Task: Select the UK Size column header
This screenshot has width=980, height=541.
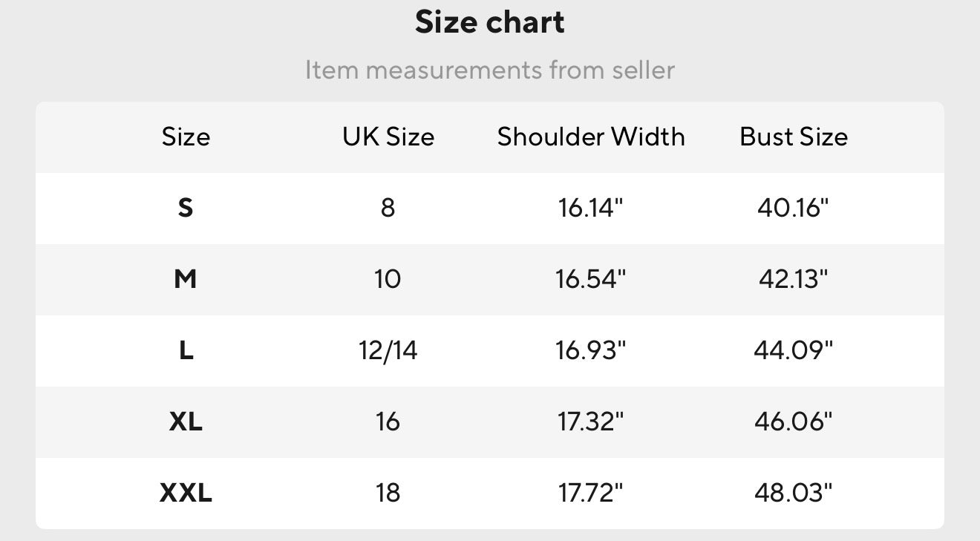Action: pyautogui.click(x=388, y=137)
